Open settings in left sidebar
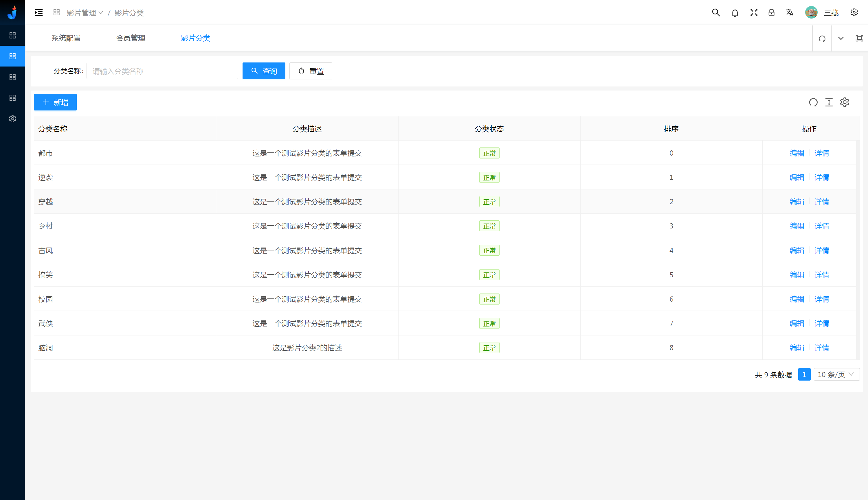868x500 pixels. click(12, 119)
